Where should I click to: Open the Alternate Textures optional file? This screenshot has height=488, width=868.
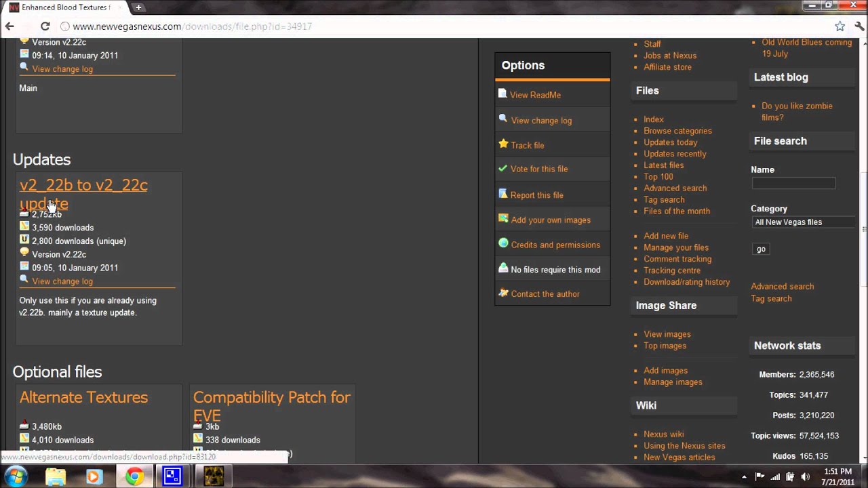(x=83, y=397)
